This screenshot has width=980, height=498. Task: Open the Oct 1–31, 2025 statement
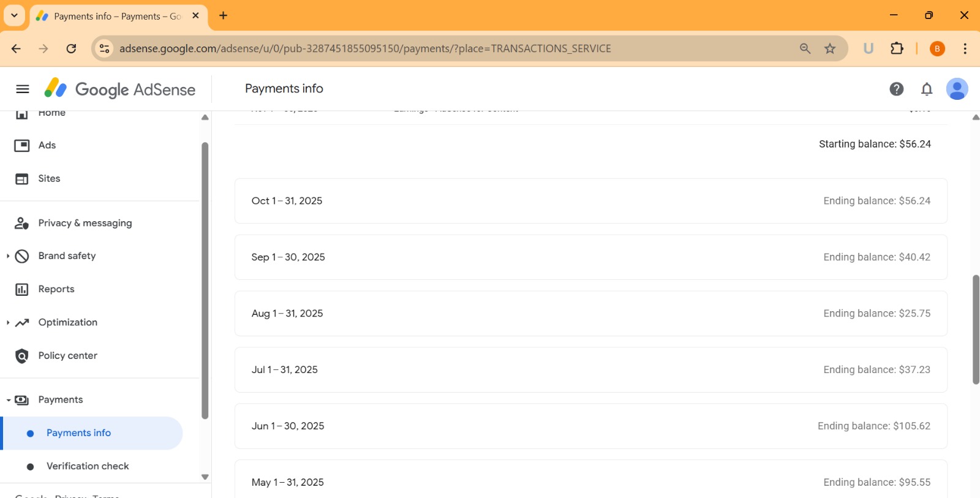[590, 201]
